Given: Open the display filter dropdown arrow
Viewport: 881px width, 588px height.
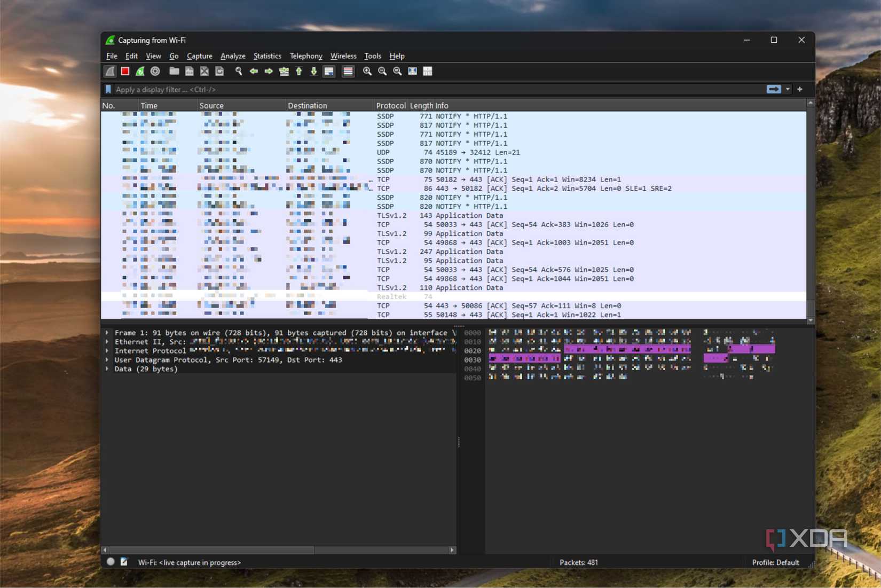Looking at the screenshot, I should pyautogui.click(x=789, y=89).
